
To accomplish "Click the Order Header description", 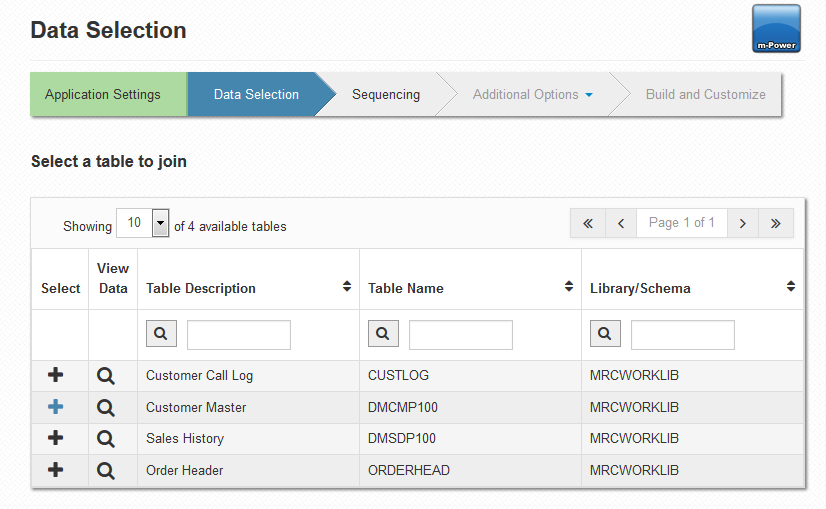I will tap(184, 470).
